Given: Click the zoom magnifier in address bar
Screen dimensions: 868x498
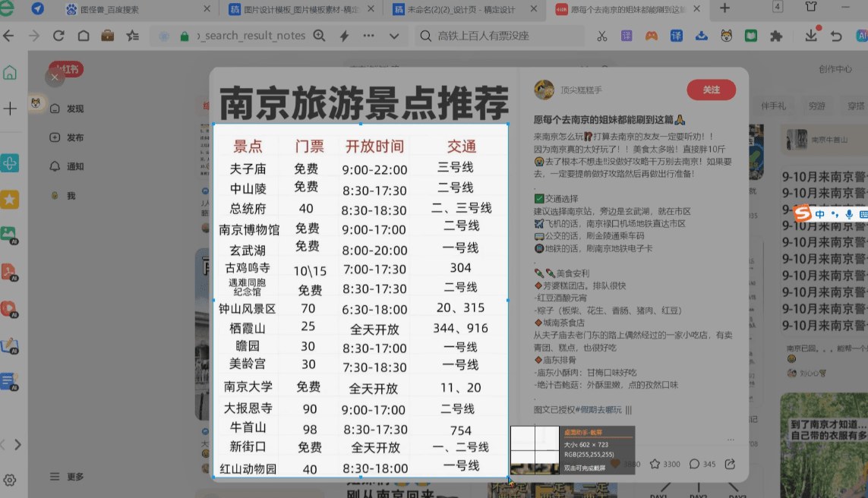Looking at the screenshot, I should click(320, 36).
